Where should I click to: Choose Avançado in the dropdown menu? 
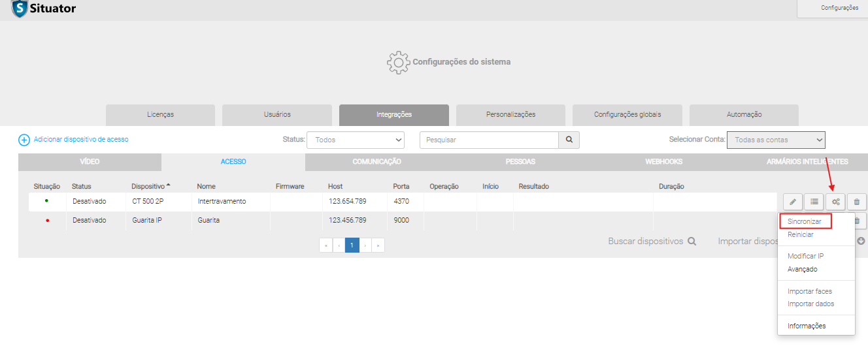[x=802, y=269]
